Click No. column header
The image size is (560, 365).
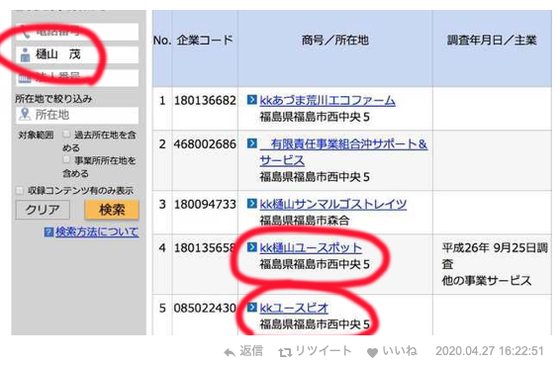pos(162,40)
